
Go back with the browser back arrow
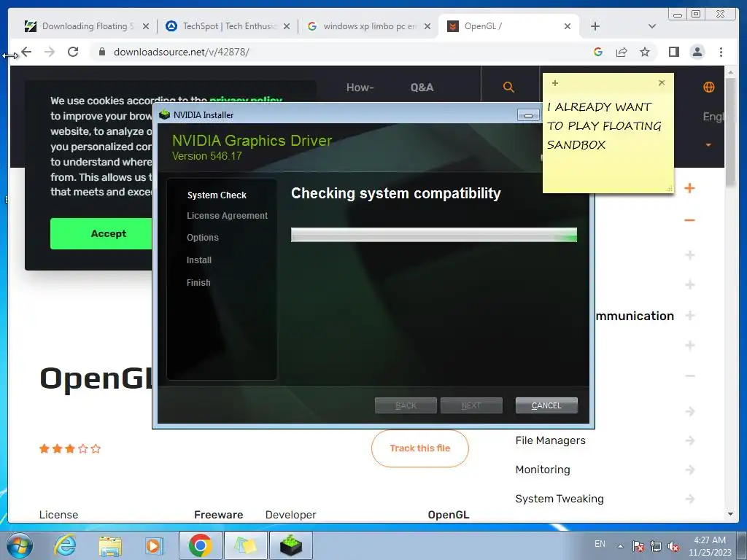coord(26,52)
